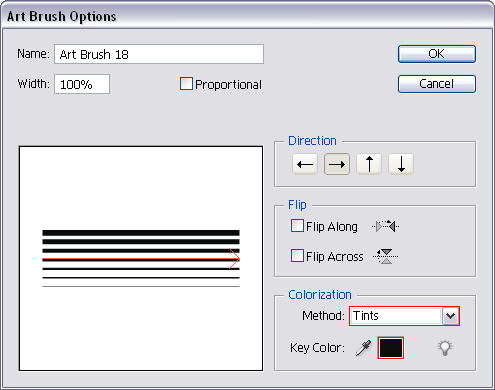Set brush direction to left arrow

305,164
